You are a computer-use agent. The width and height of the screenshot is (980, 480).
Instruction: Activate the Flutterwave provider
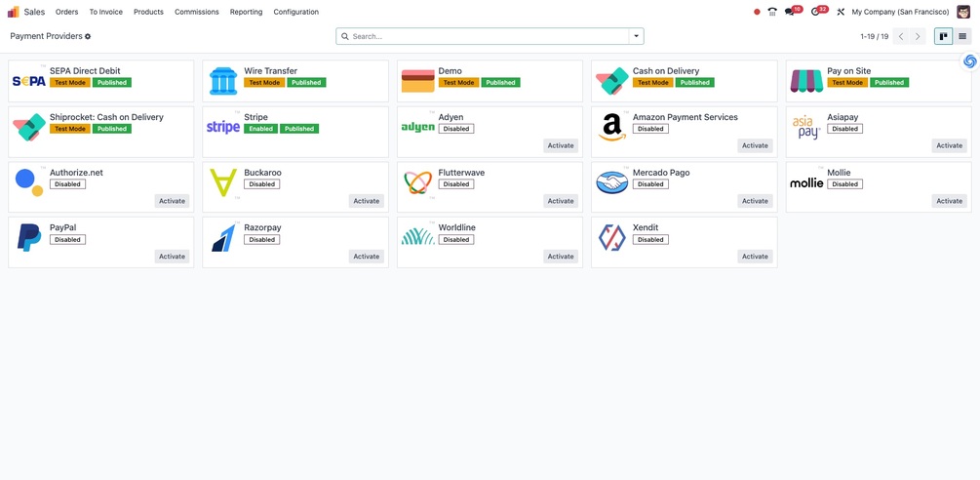point(561,201)
